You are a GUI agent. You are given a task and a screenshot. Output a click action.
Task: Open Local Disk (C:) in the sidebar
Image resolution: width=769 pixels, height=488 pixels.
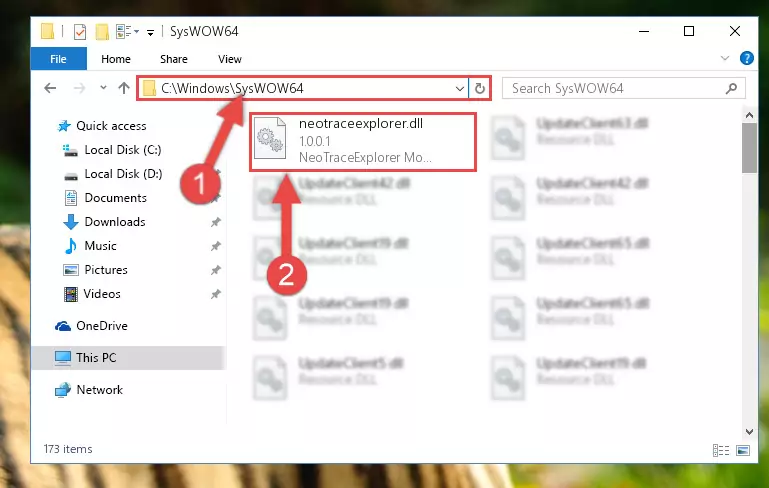[112, 150]
